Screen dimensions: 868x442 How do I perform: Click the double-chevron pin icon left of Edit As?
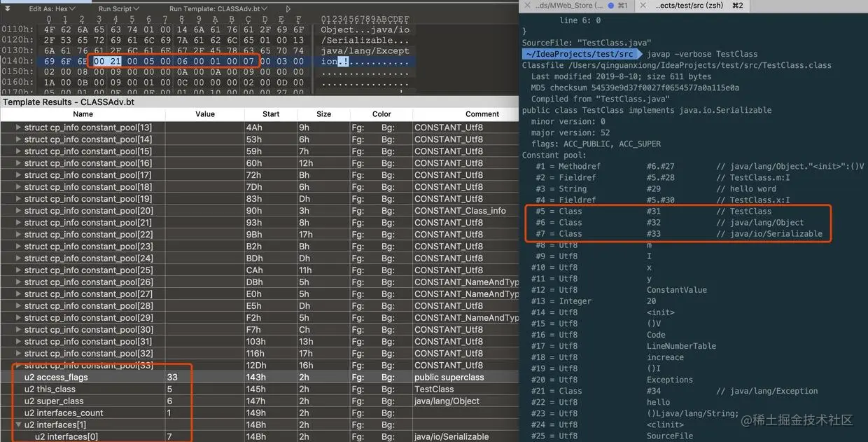click(7, 8)
